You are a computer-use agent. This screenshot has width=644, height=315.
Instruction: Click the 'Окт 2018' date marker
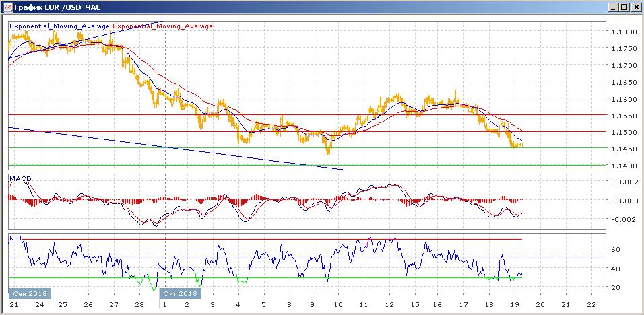(x=180, y=293)
